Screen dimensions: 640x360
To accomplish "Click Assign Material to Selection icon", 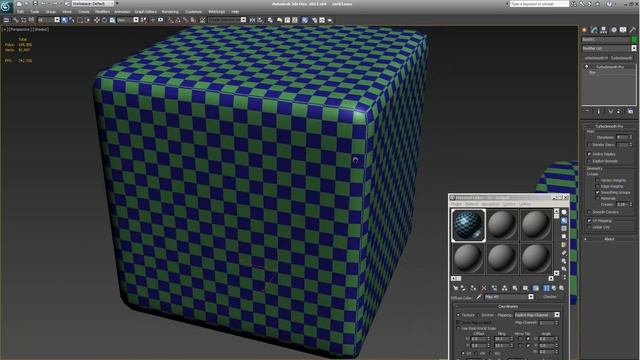I will (473, 288).
